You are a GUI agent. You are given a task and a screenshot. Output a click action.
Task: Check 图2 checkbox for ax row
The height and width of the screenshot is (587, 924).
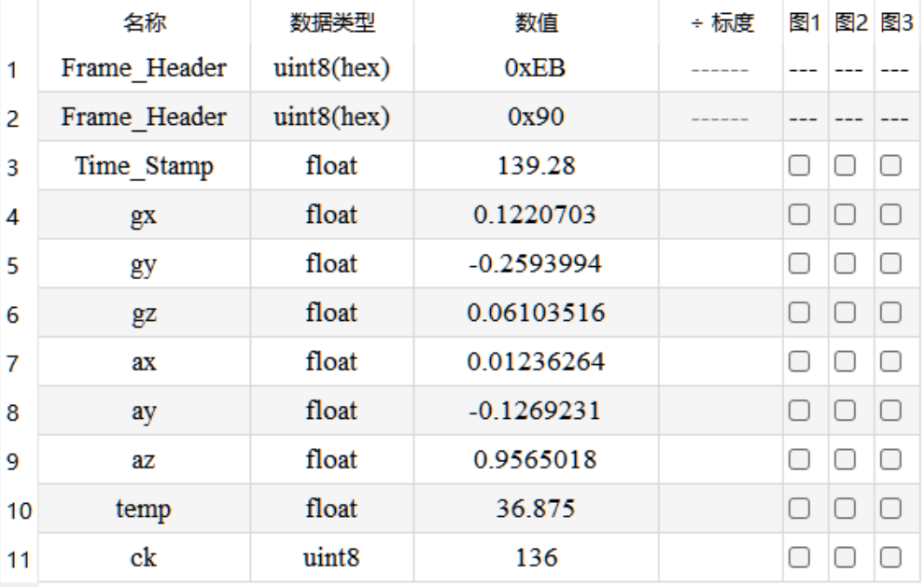845,361
